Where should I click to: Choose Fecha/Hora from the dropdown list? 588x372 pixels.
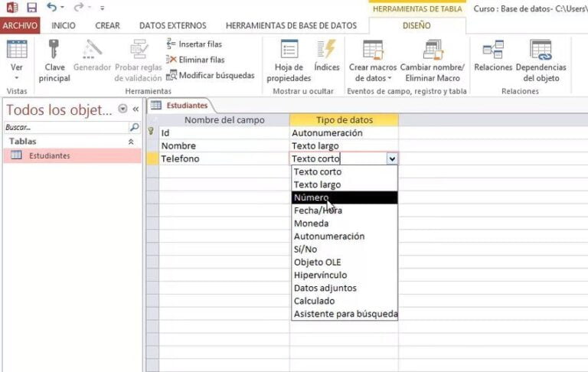[345, 210]
